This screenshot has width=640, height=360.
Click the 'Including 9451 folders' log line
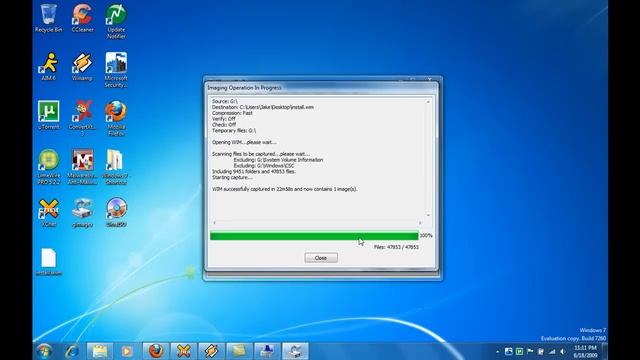click(254, 172)
